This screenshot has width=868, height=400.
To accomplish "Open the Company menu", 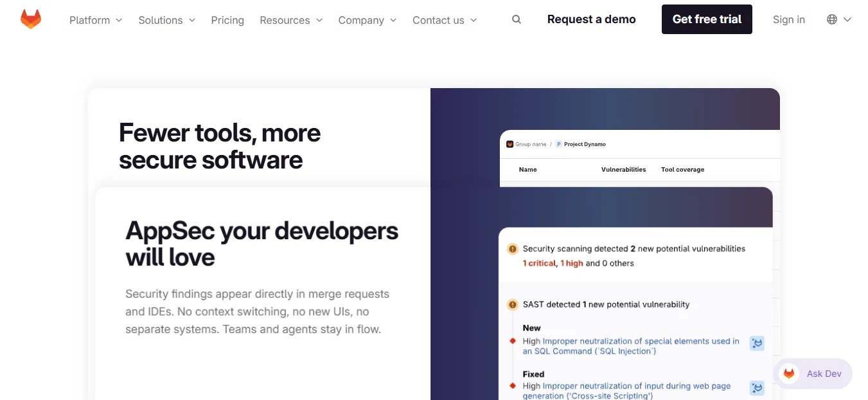I will point(368,20).
